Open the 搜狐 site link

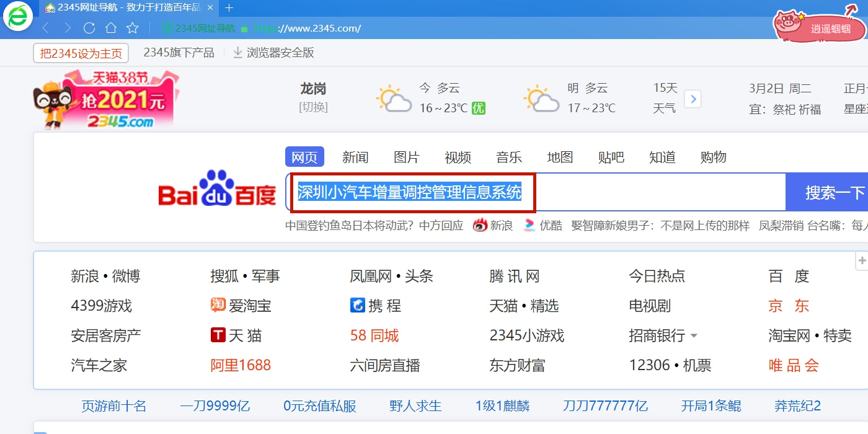[x=224, y=276]
